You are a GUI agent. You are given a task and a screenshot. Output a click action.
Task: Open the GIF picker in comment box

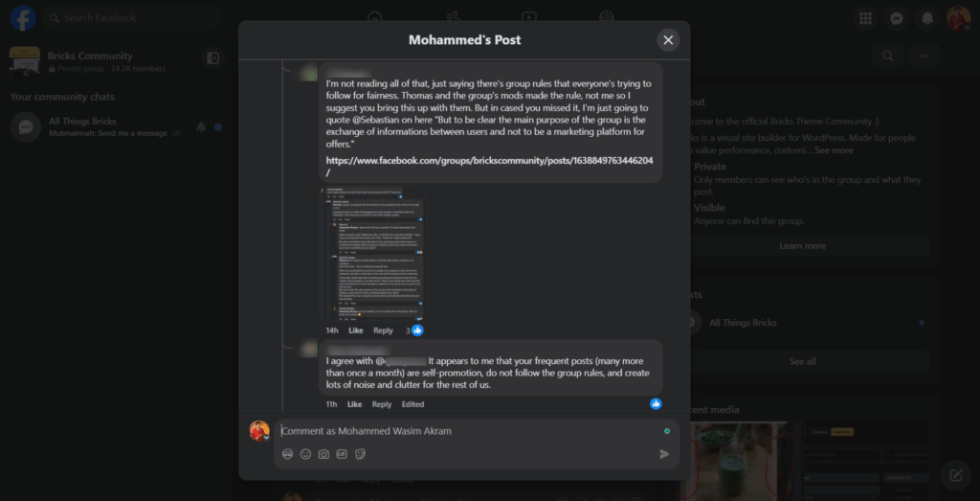point(342,454)
